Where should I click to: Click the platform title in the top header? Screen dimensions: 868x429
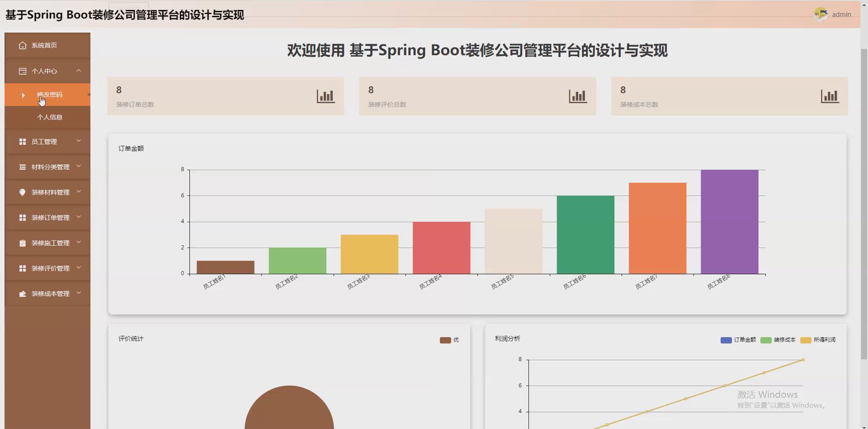(125, 15)
